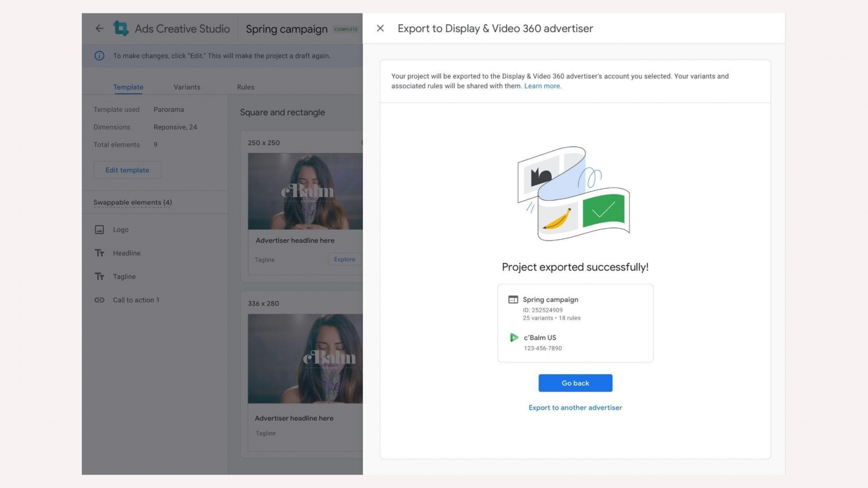Open the Learn more link

[x=542, y=86]
